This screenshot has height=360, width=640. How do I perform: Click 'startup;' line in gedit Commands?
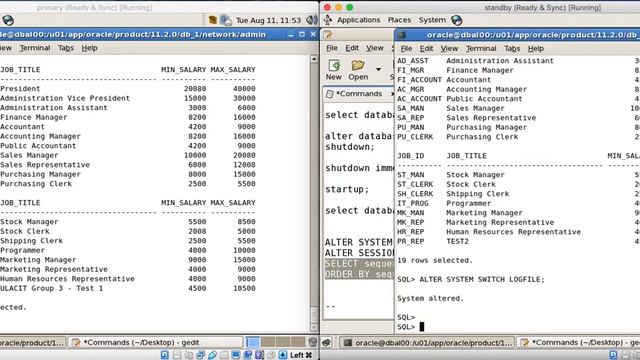click(347, 189)
